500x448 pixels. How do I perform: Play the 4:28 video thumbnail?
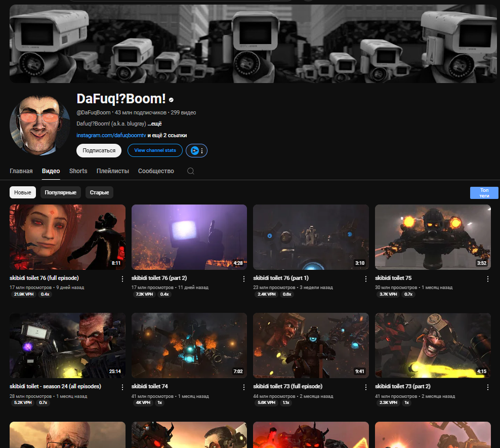point(189,237)
